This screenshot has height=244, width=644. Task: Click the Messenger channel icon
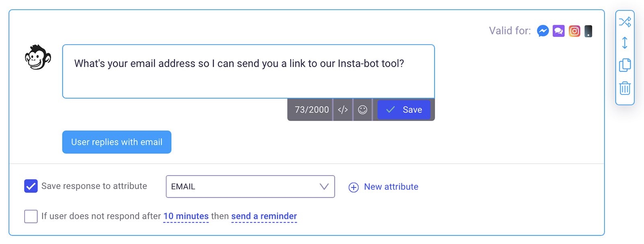click(543, 31)
